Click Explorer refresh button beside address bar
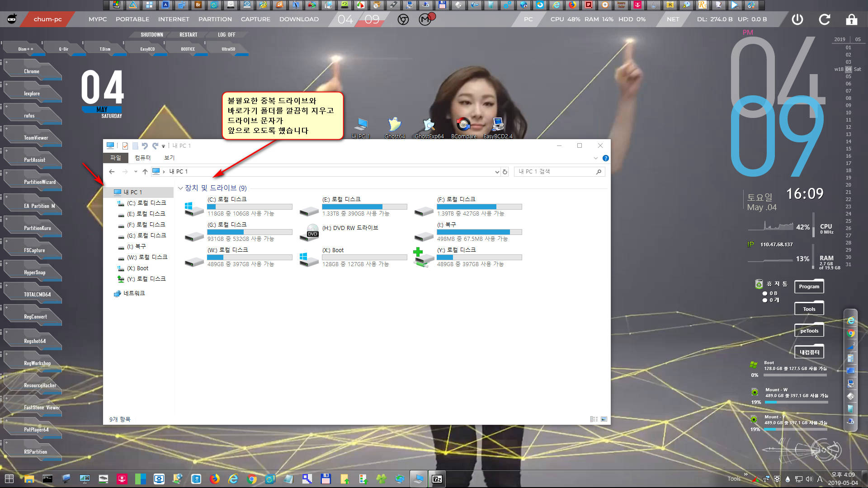The width and height of the screenshot is (868, 488). 505,172
